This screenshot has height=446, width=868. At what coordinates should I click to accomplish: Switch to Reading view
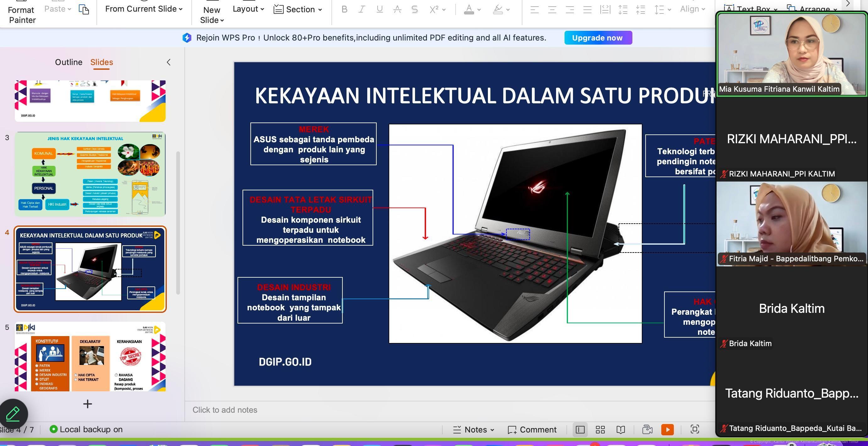point(621,429)
